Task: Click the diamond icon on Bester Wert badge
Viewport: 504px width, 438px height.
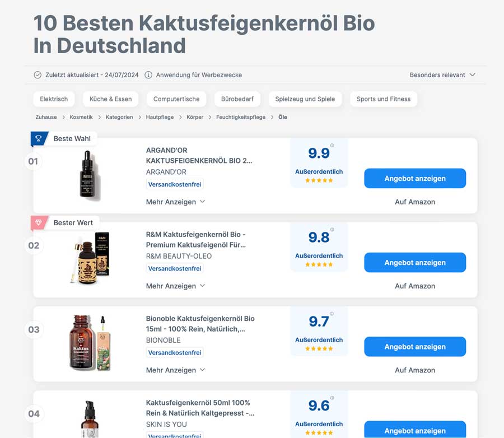Action: click(x=38, y=222)
